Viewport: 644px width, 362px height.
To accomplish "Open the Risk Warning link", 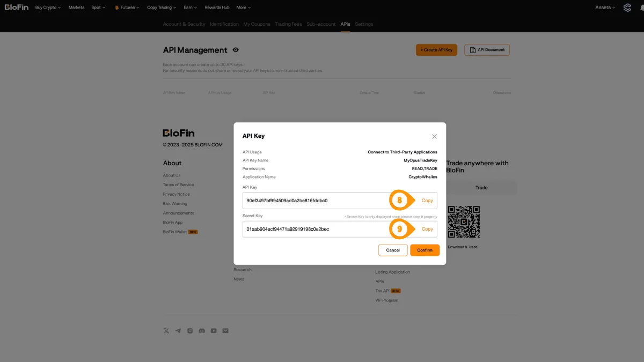I will pos(175,204).
